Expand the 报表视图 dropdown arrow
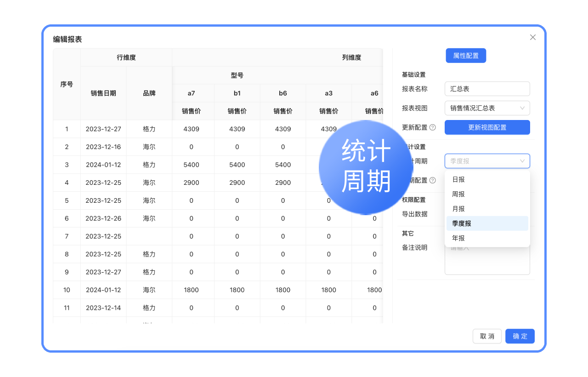Viewport: 588px width, 377px height. [x=522, y=108]
